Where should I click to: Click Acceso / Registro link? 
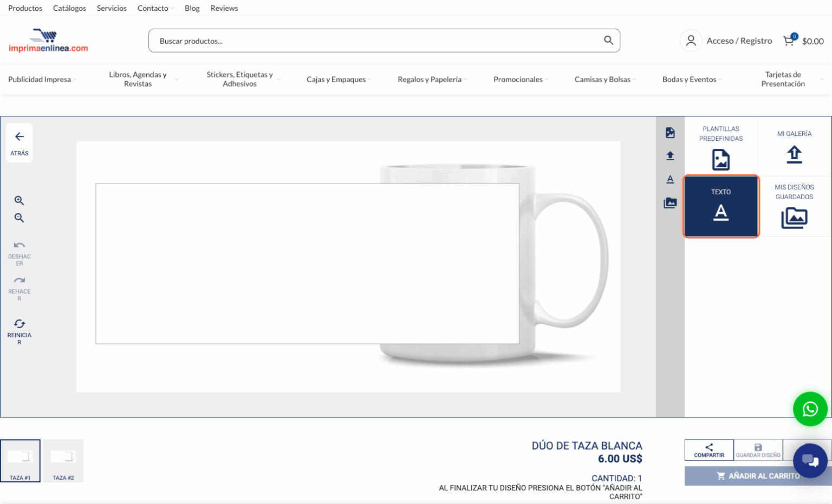[739, 41]
